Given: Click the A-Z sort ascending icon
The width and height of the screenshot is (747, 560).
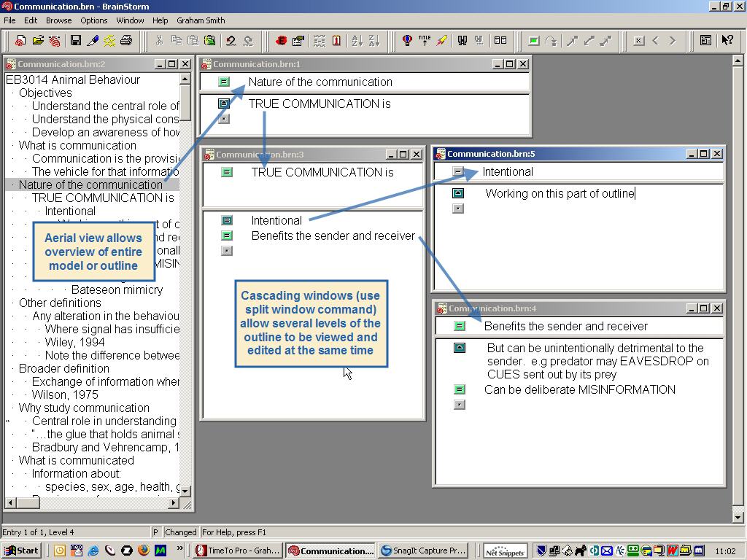Looking at the screenshot, I should coord(357,41).
